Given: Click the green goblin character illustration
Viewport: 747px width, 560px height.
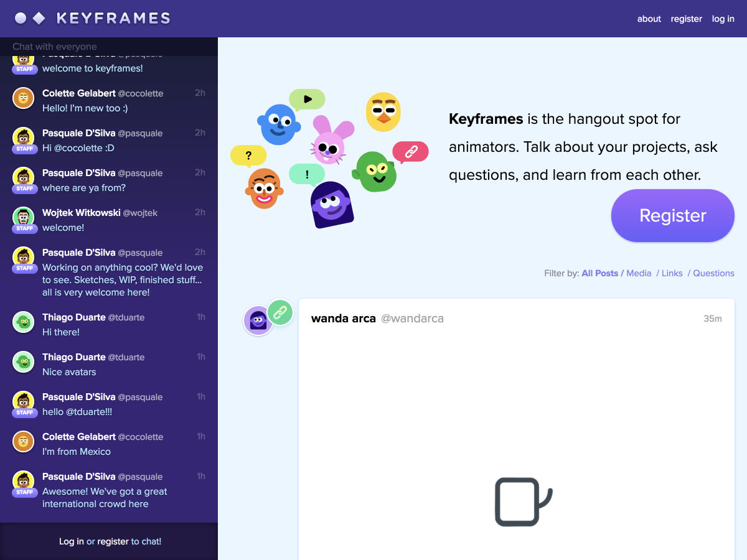Looking at the screenshot, I should click(375, 172).
